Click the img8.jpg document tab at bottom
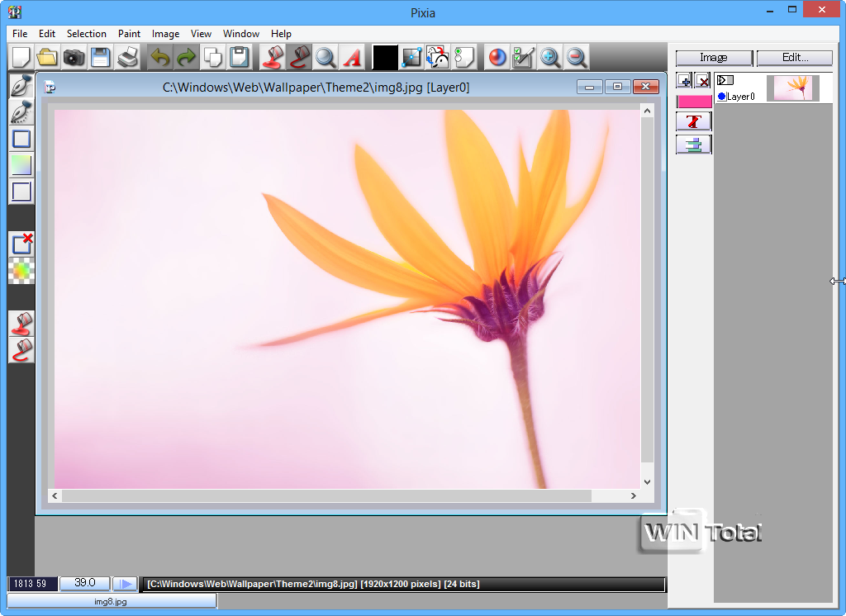The image size is (846, 616). pos(112,601)
